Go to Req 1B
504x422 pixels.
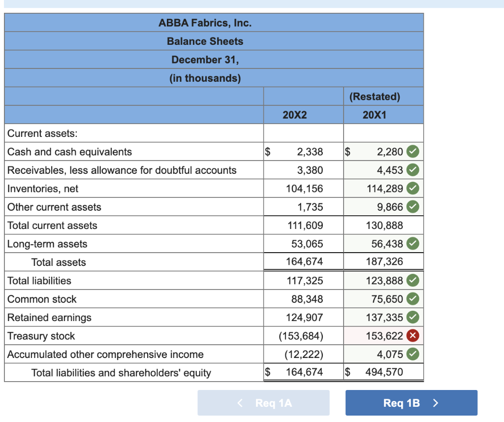pyautogui.click(x=411, y=403)
